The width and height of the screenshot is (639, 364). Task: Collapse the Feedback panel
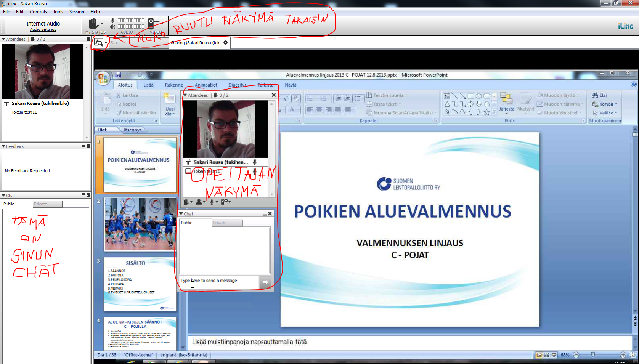3,146
